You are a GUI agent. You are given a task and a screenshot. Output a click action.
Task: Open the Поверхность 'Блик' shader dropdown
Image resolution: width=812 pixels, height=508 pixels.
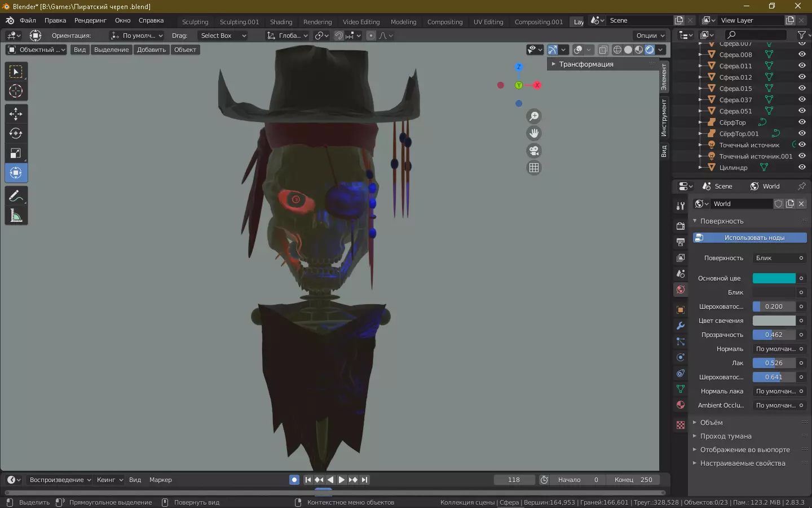(x=779, y=258)
